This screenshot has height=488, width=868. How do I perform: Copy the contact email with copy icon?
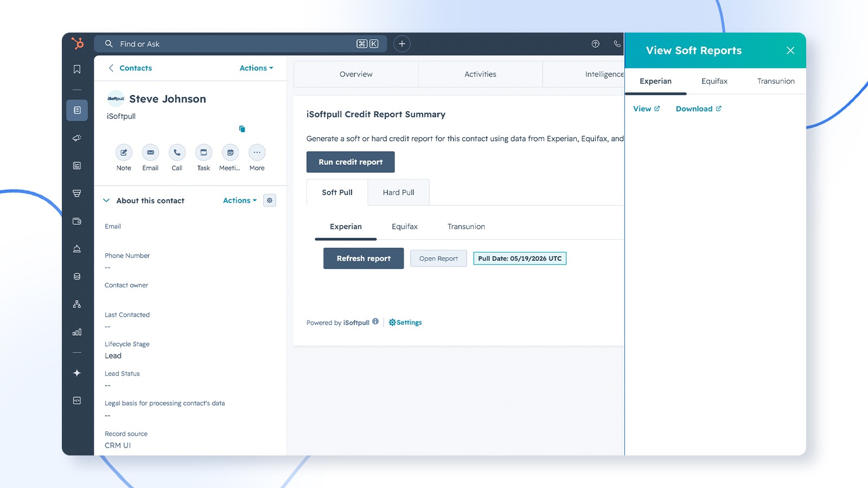tap(242, 129)
